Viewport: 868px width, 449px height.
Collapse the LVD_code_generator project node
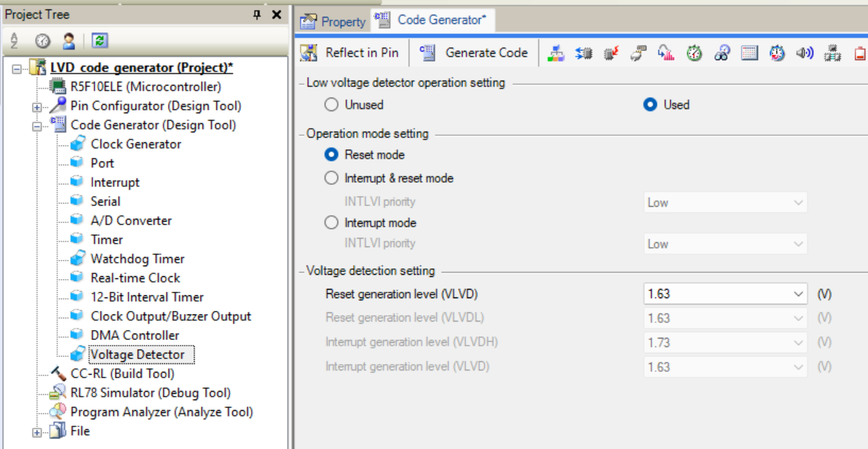pyautogui.click(x=17, y=69)
